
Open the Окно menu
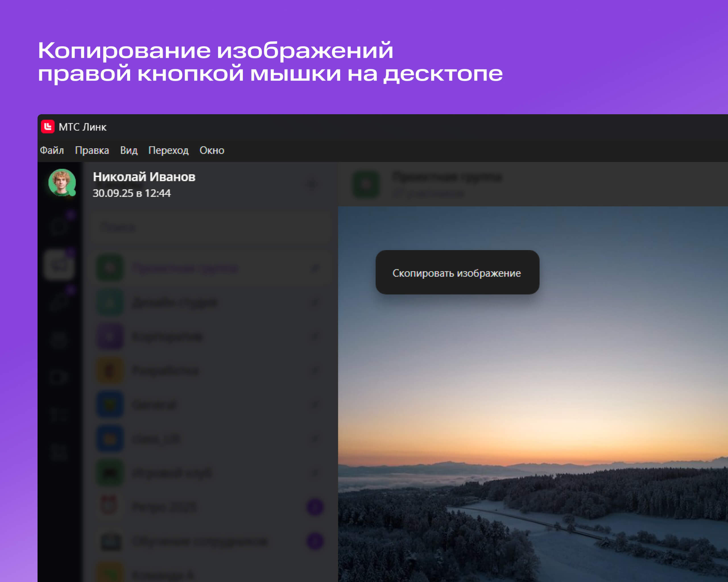[x=212, y=150]
